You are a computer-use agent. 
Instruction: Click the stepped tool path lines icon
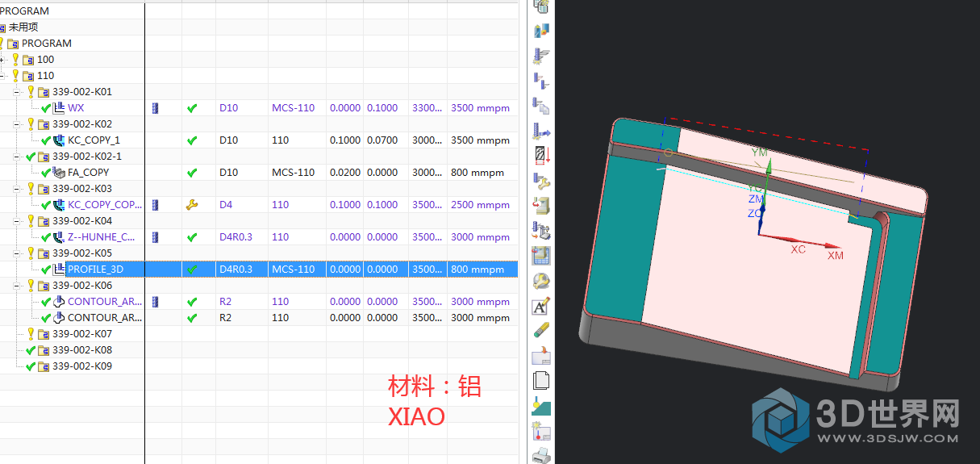541,81
